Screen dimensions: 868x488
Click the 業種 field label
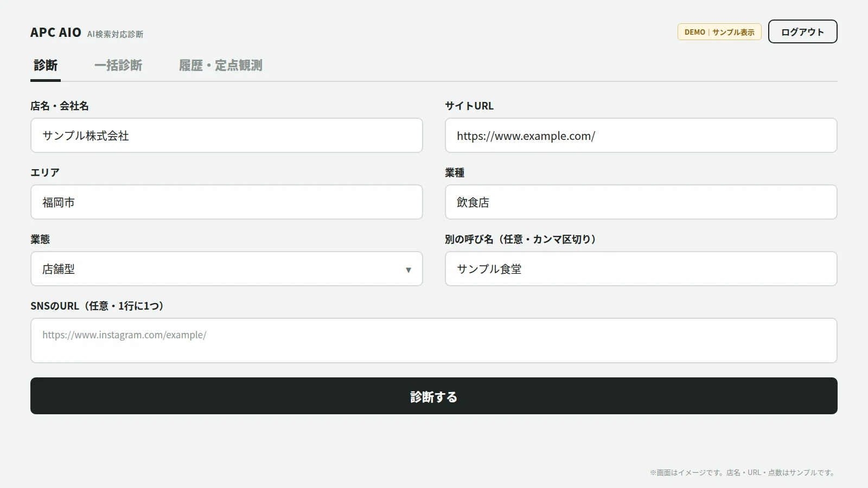pyautogui.click(x=455, y=172)
